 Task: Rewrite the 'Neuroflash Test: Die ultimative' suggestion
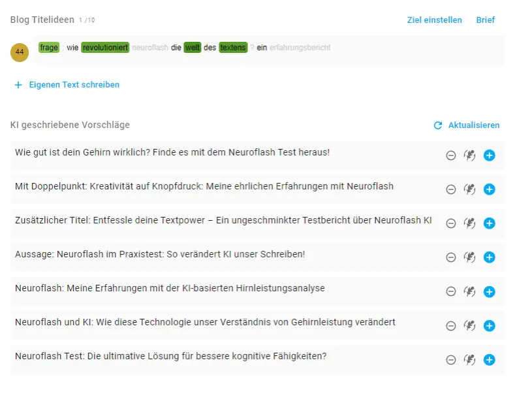coord(470,360)
